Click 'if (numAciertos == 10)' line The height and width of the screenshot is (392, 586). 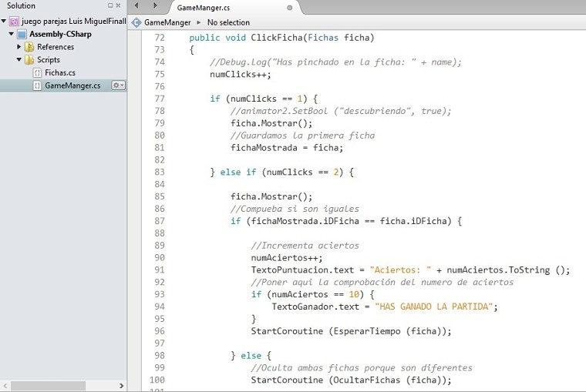[x=312, y=294]
